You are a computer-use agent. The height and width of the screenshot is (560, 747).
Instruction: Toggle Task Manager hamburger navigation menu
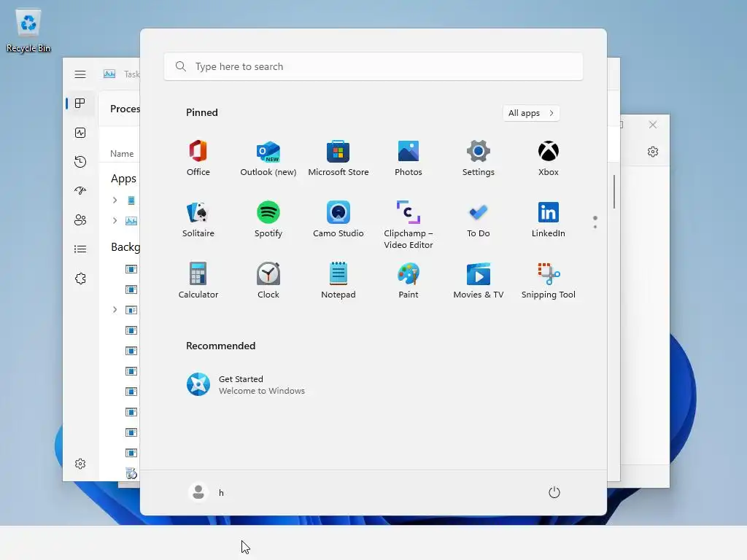(80, 74)
